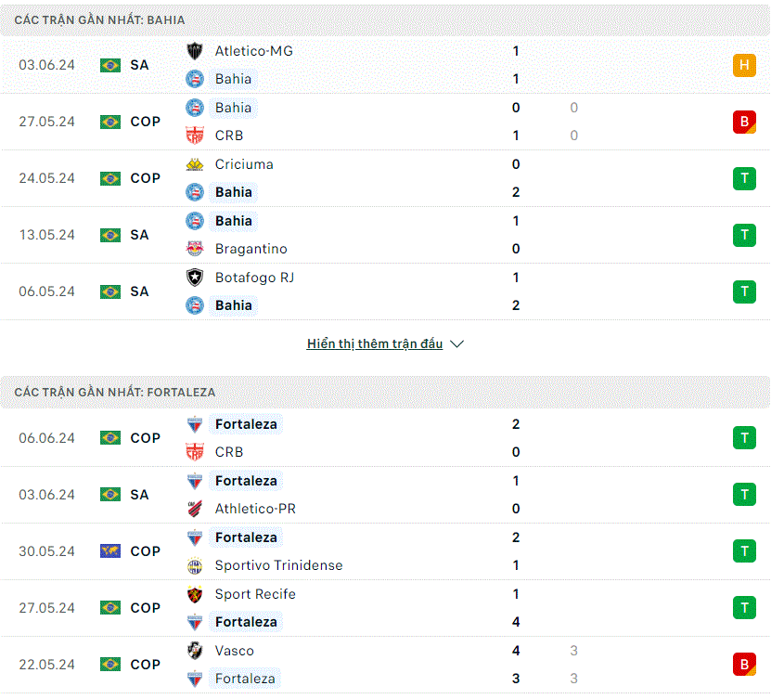Image resolution: width=784 pixels, height=699 pixels.
Task: Click the Atletico-MG club crest icon
Action: click(195, 51)
